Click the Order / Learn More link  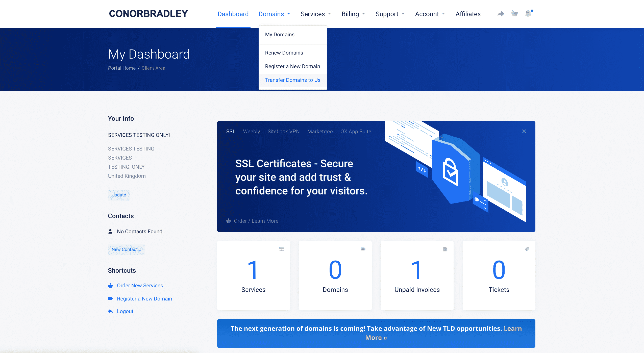[x=256, y=221]
